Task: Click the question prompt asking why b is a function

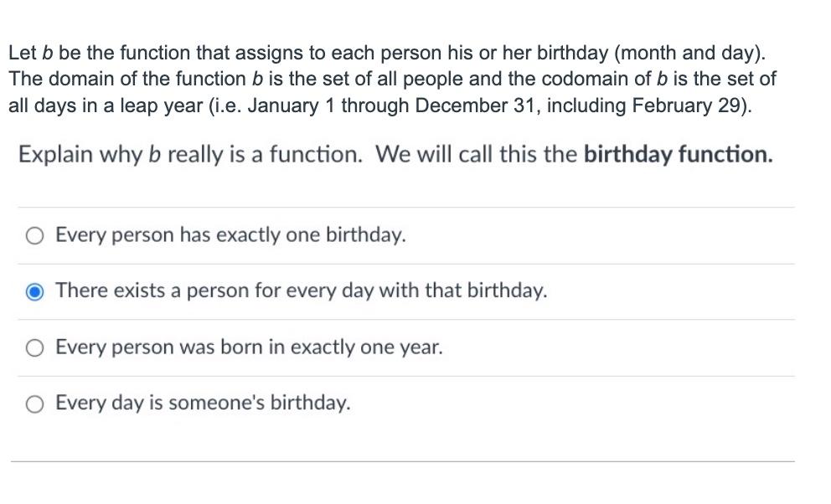Action: pyautogui.click(x=394, y=154)
